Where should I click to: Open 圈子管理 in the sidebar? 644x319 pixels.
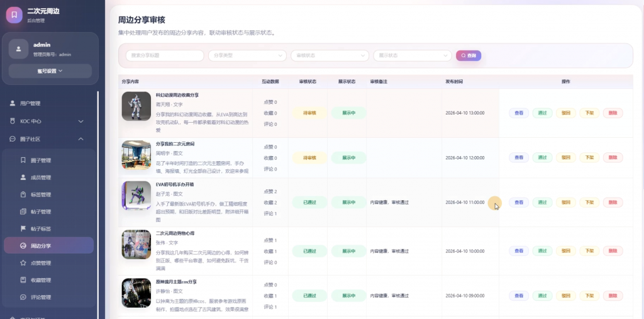point(49,160)
